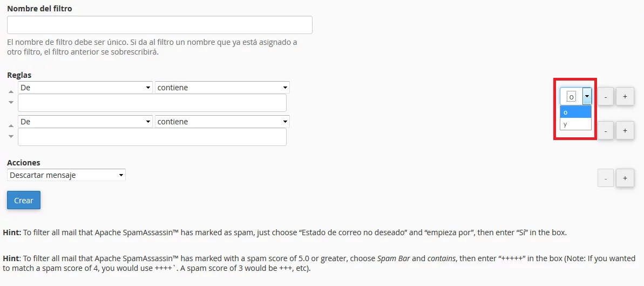Add a rule using the second rule's plus button
Image resolution: width=644 pixels, height=286 pixels.
coord(625,130)
